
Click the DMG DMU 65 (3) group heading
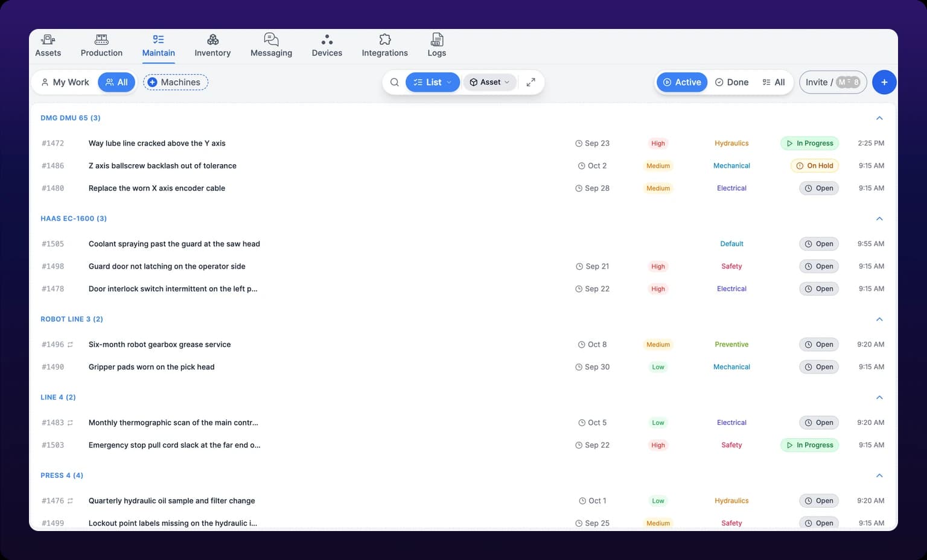pyautogui.click(x=71, y=118)
